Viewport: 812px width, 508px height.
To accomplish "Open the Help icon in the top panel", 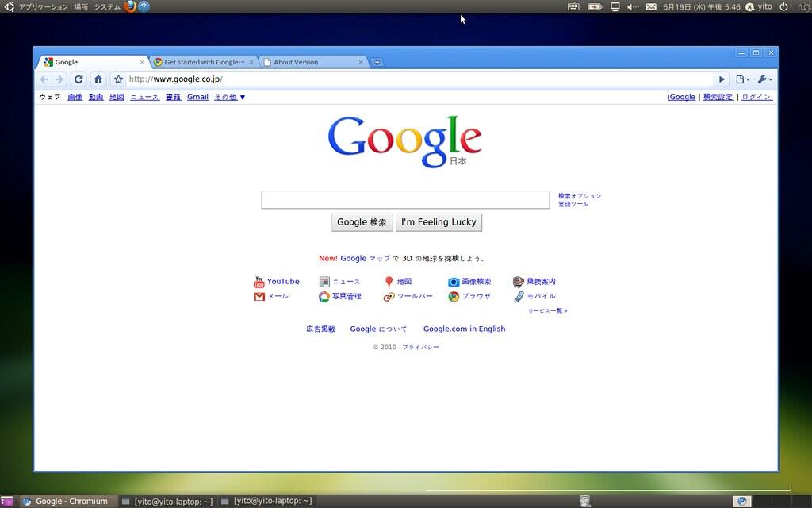I will tap(144, 6).
